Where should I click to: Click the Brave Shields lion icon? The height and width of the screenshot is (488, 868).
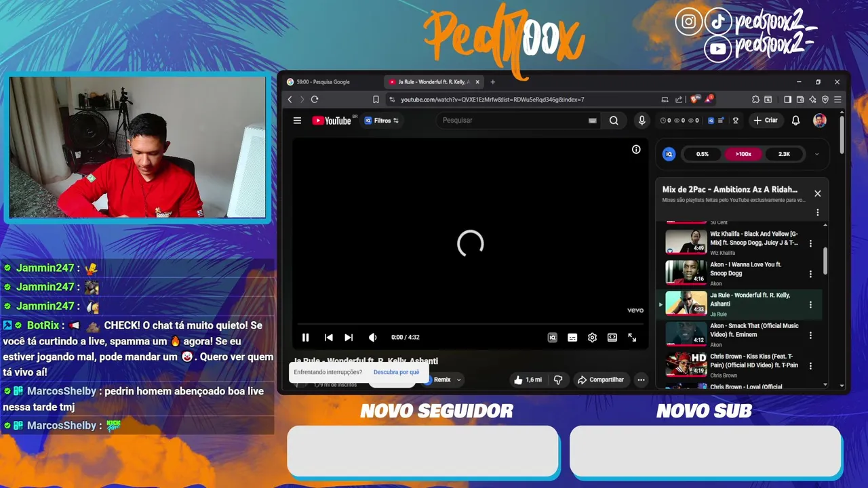pyautogui.click(x=694, y=100)
